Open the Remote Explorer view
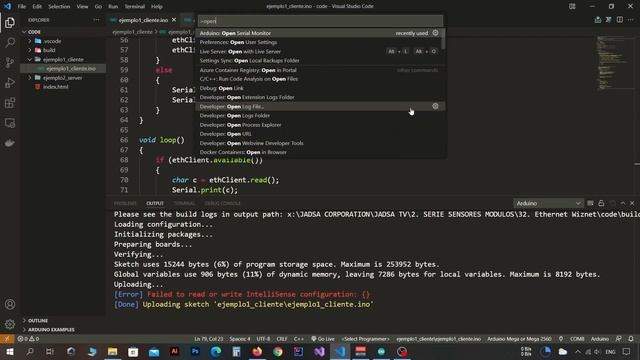Viewport: 640px width, 360px height. click(x=10, y=123)
